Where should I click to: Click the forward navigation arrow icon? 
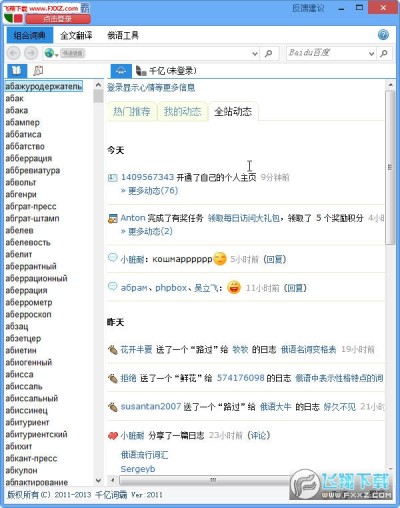click(31, 53)
